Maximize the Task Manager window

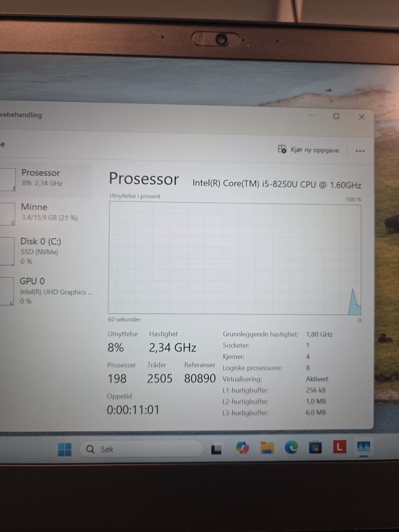(336, 116)
